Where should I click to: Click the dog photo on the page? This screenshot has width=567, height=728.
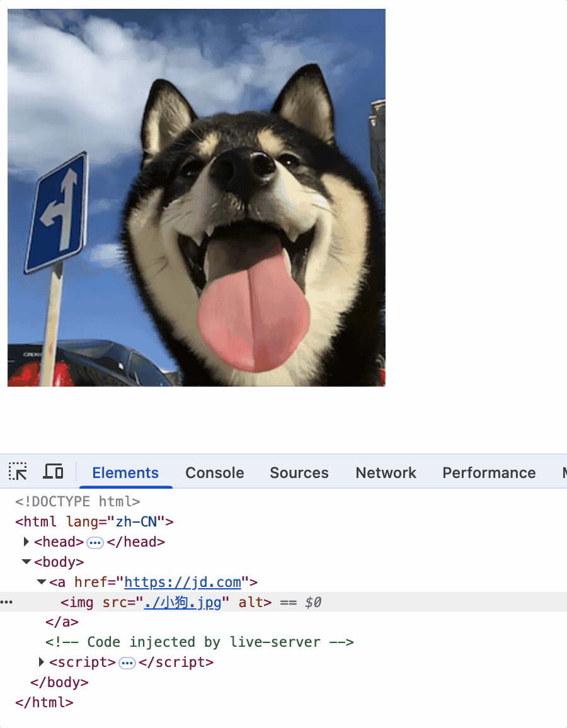(197, 198)
